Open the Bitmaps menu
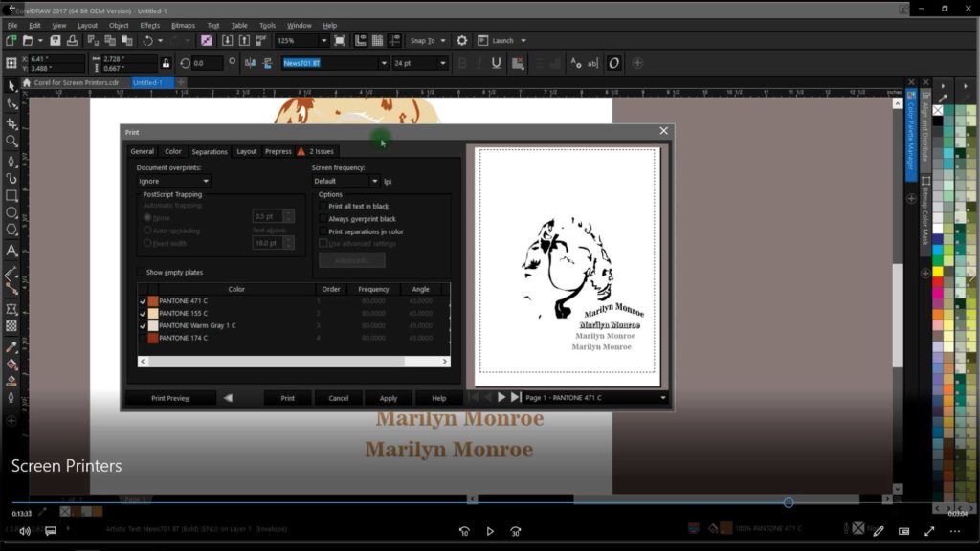Image resolution: width=980 pixels, height=551 pixels. pos(183,26)
